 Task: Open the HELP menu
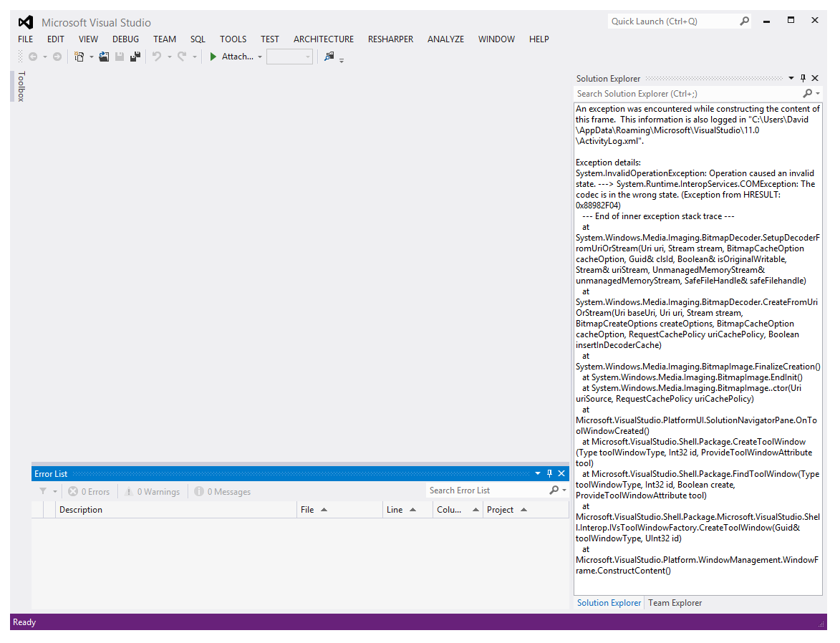point(539,39)
